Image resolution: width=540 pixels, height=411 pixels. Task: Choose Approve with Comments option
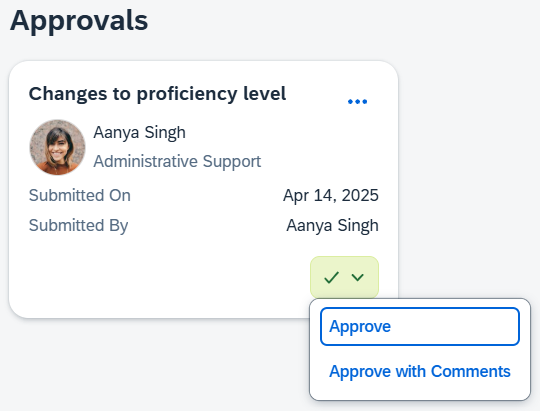[419, 371]
